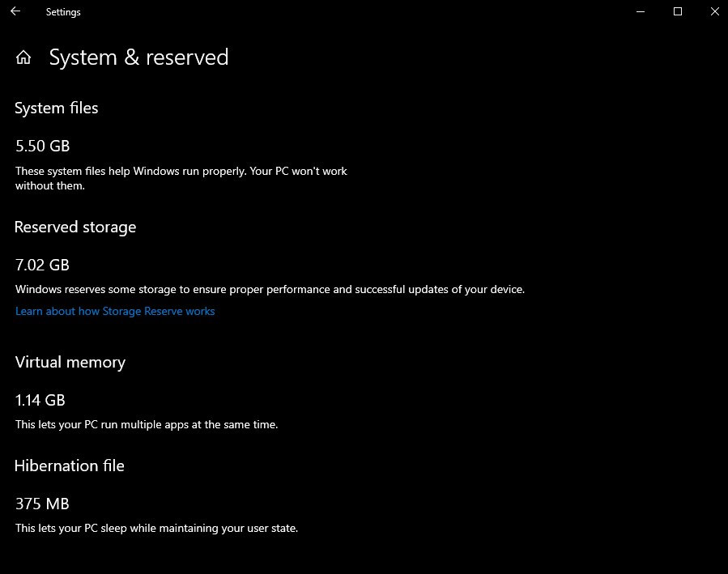Select the Virtual memory section heading
The height and width of the screenshot is (574, 728).
(x=70, y=362)
